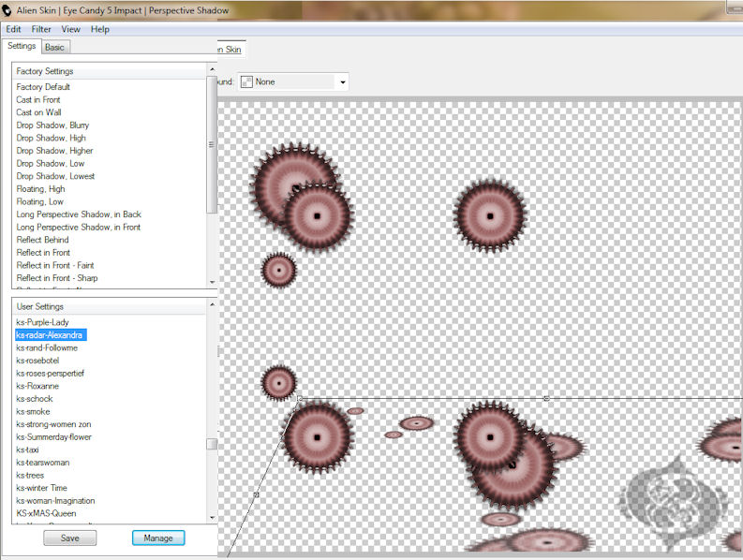
Task: Select ks-rosebotel user setting
Action: point(37,361)
